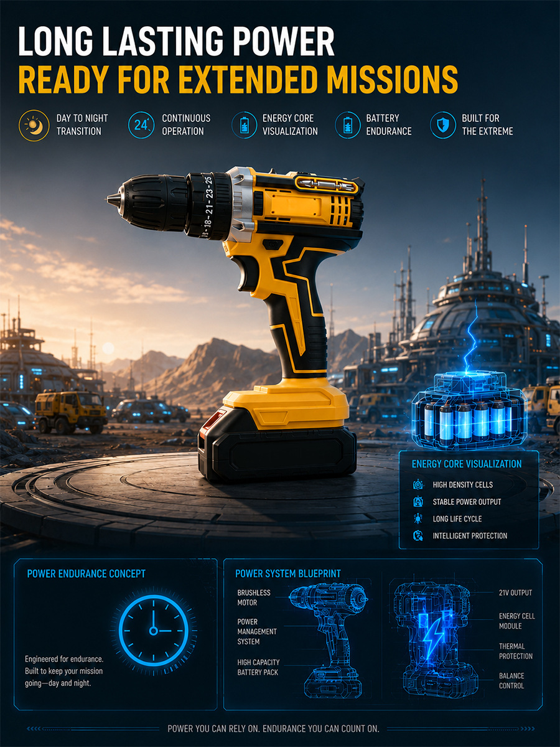Screen dimensions: 560x747
Task: Click the Intelligent Protection icon
Action: (418, 535)
